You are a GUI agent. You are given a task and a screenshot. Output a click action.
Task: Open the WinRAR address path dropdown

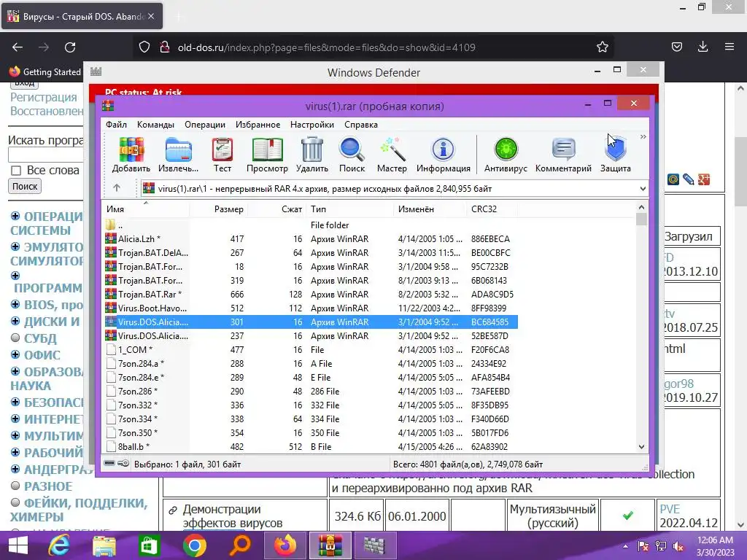(643, 189)
